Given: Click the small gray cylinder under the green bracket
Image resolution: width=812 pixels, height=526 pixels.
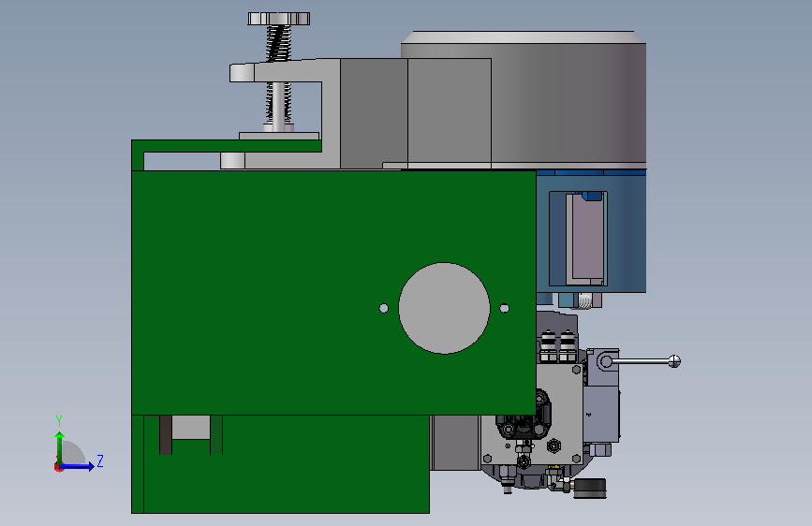Looking at the screenshot, I should tap(232, 160).
